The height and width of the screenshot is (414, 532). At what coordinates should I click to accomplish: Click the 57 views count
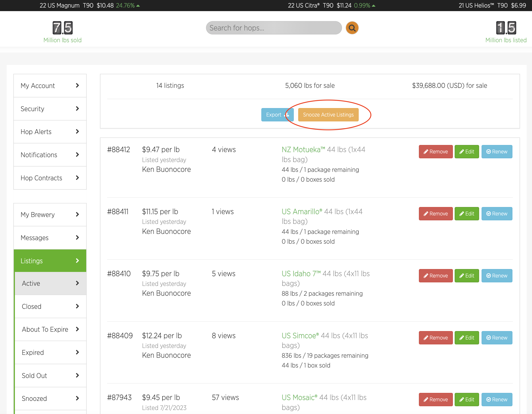(x=225, y=397)
